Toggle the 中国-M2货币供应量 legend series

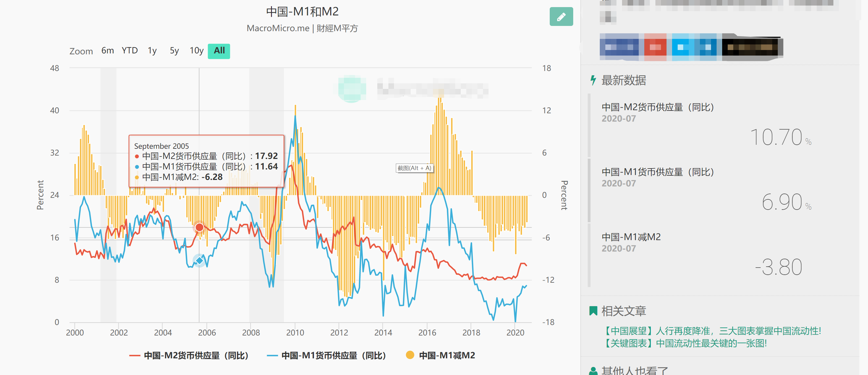point(189,356)
